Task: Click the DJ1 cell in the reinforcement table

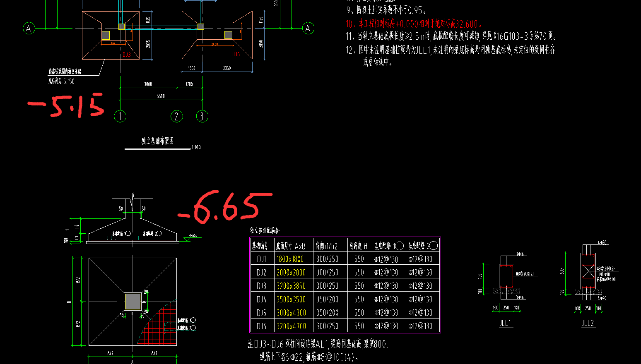Action: pos(262,259)
